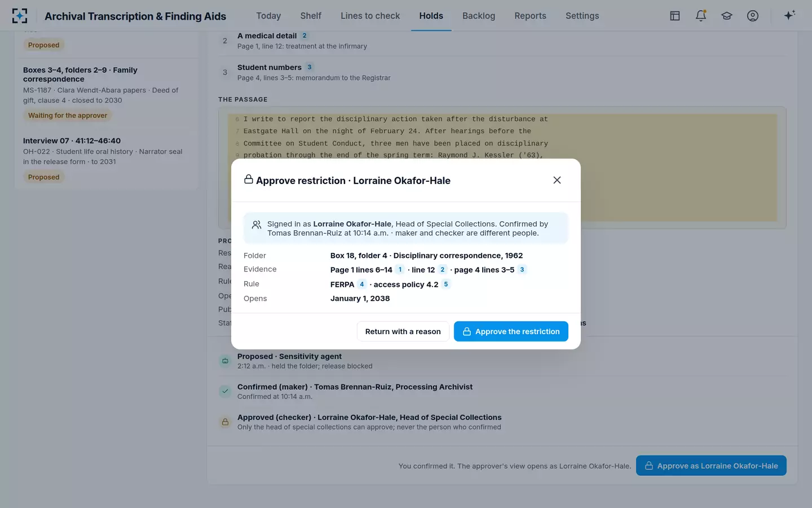
Task: Click the lock icon in the dialog title
Action: [248, 179]
